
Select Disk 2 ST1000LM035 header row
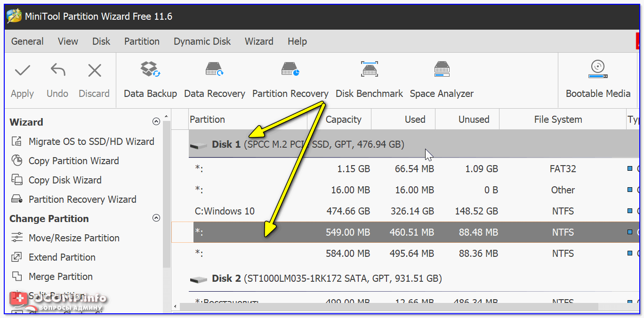pos(326,278)
